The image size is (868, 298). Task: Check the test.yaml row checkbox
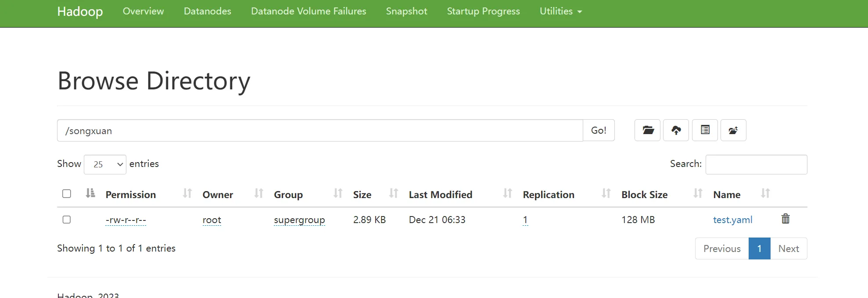[x=67, y=220]
